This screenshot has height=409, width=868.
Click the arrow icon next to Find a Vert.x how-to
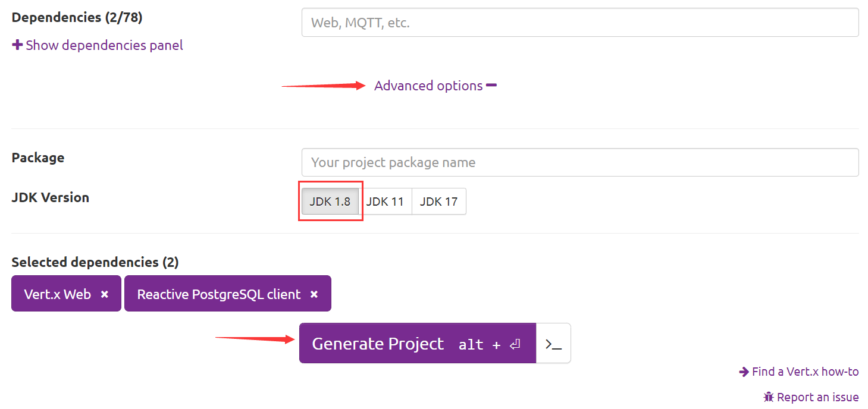(744, 372)
